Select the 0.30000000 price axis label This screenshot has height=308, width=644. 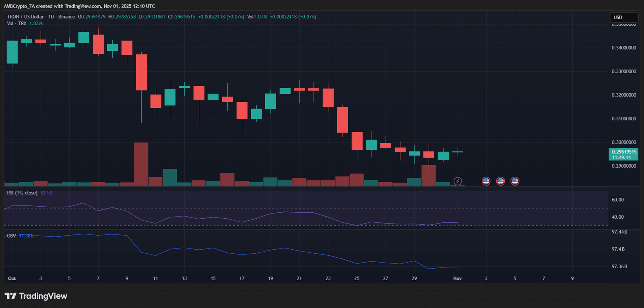(624, 142)
